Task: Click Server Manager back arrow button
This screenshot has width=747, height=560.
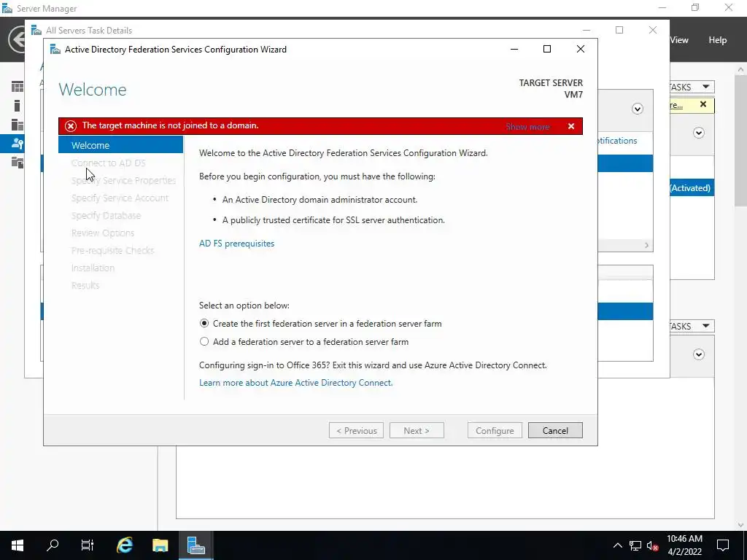Action: pos(17,39)
